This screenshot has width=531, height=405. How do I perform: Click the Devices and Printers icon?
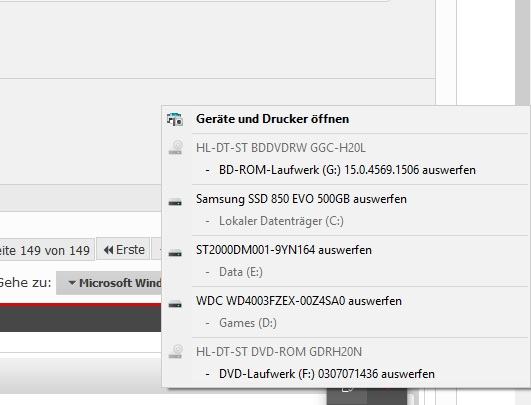[x=175, y=119]
